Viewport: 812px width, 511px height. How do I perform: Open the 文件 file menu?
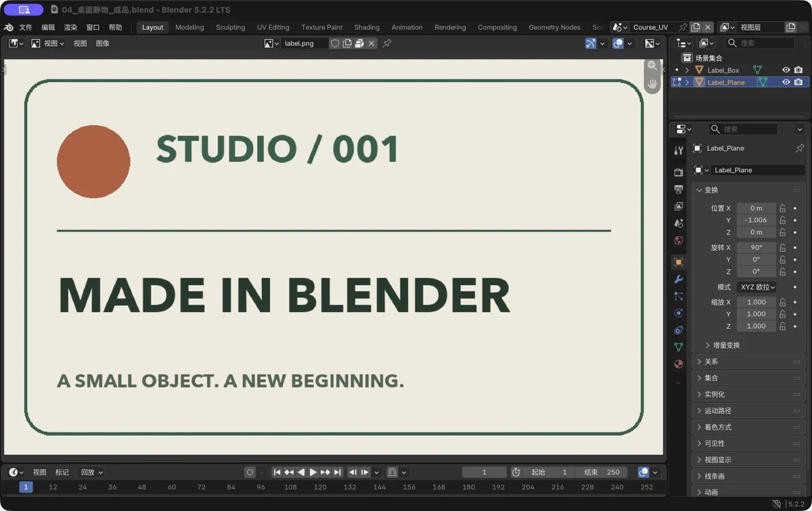[26, 28]
